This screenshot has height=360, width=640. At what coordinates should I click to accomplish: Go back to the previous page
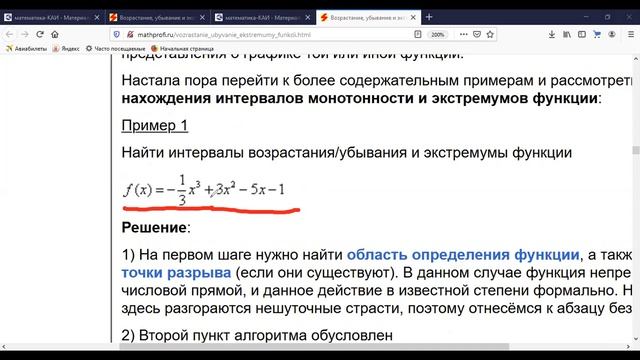click(9, 35)
